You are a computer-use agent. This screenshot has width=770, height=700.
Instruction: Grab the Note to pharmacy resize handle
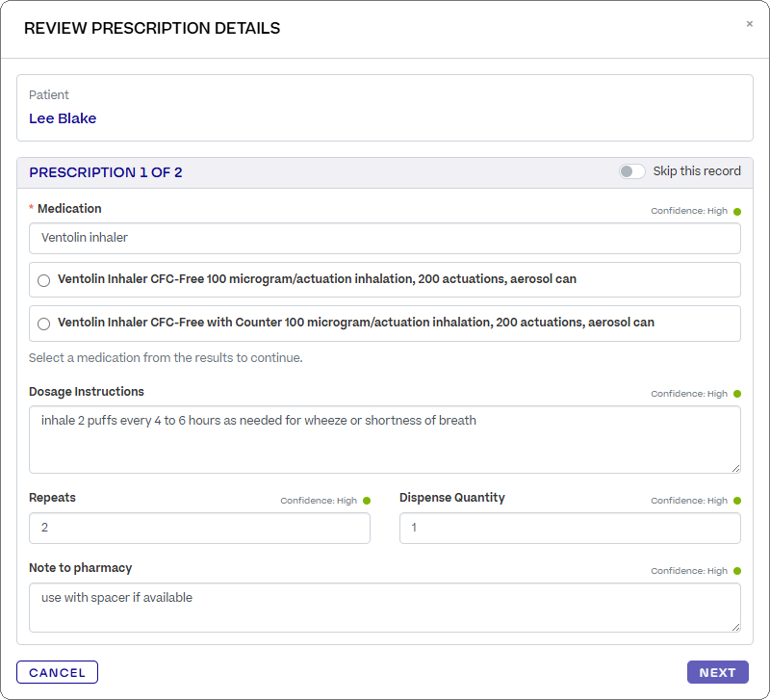735,627
